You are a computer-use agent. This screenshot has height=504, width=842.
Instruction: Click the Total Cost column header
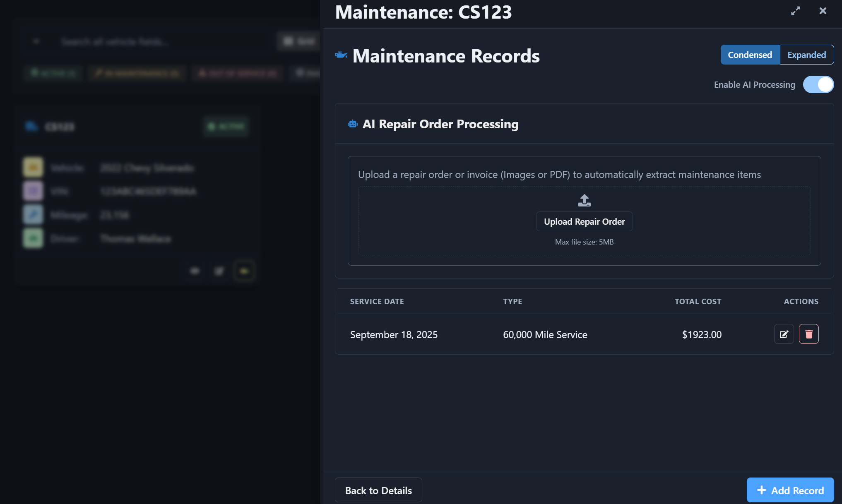pyautogui.click(x=698, y=302)
